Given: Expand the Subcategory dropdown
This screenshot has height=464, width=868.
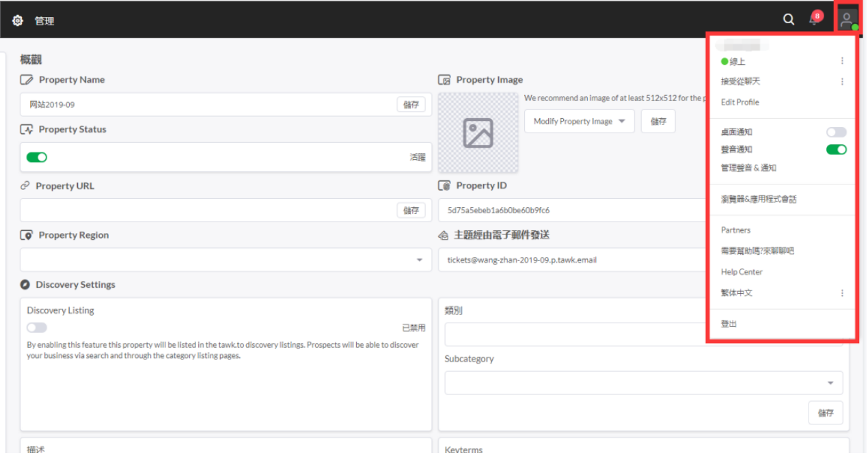Looking at the screenshot, I should coord(830,383).
